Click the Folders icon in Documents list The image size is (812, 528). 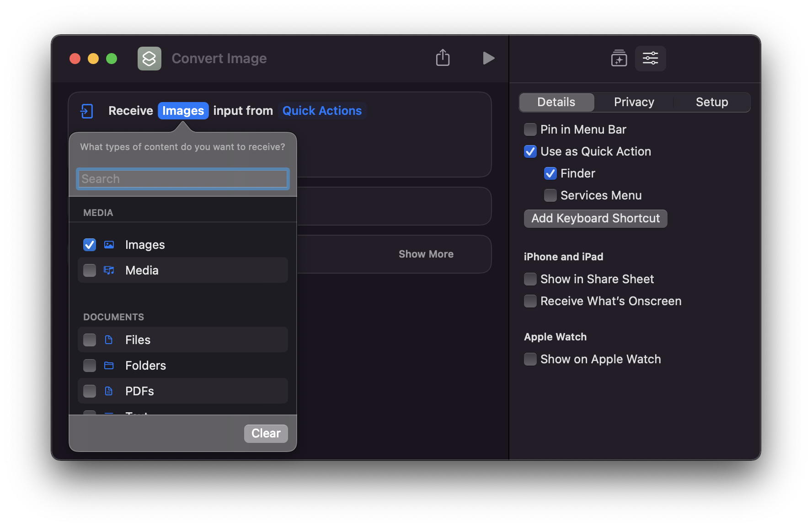(x=109, y=365)
